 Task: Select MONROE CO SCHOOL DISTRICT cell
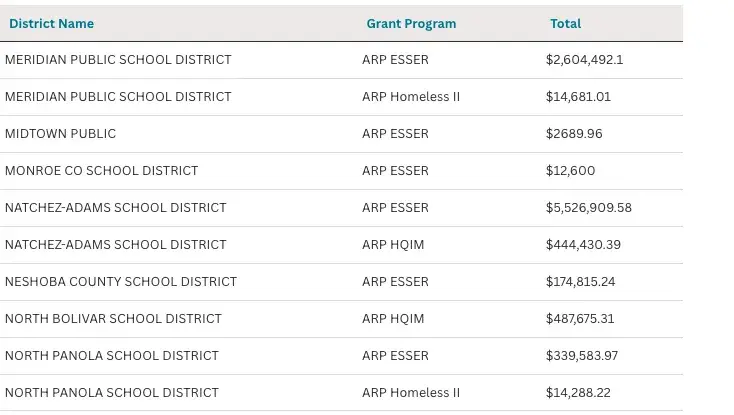[x=102, y=171]
